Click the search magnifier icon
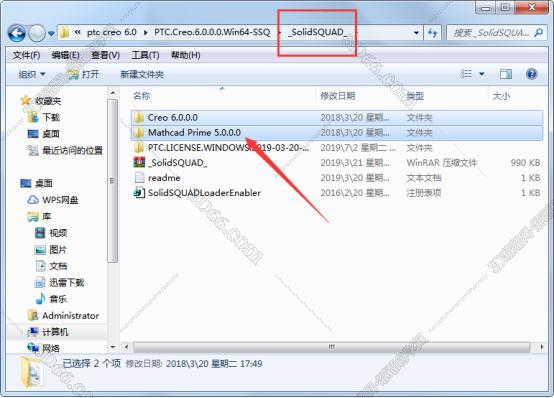 coord(539,33)
